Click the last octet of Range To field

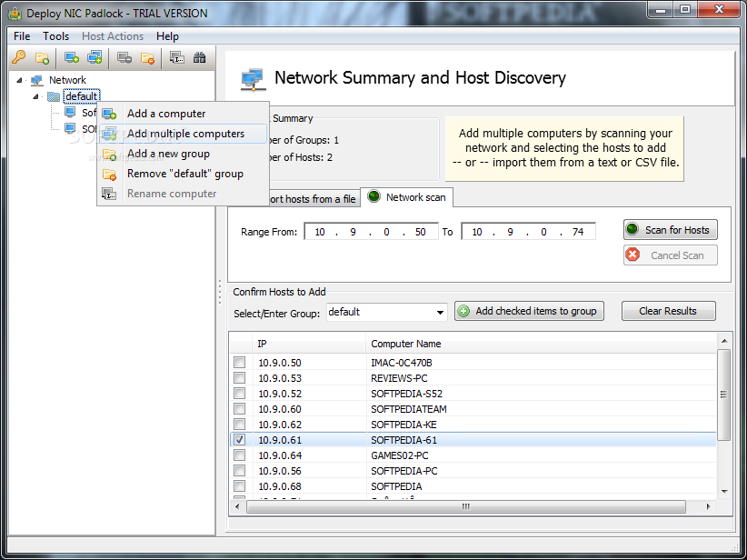(578, 232)
